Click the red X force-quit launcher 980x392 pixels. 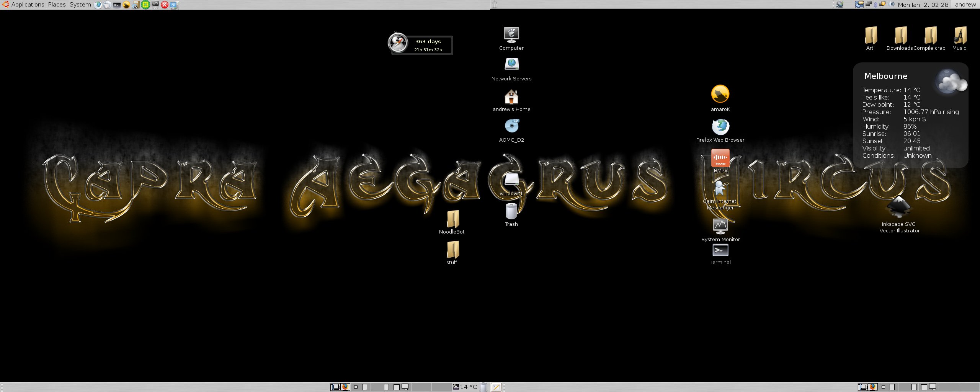[165, 5]
